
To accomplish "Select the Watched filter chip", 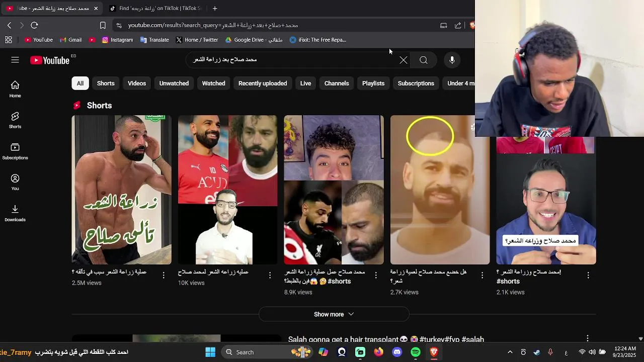I will pyautogui.click(x=213, y=83).
